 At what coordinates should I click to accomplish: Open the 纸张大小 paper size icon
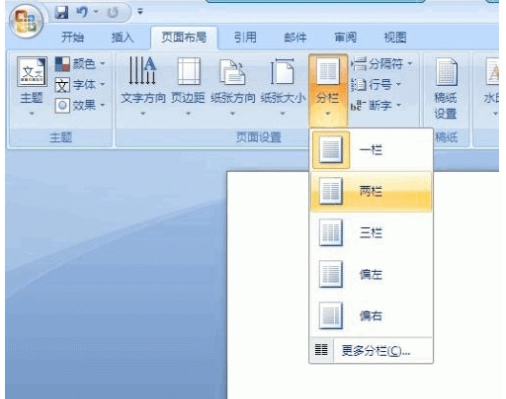(x=283, y=87)
